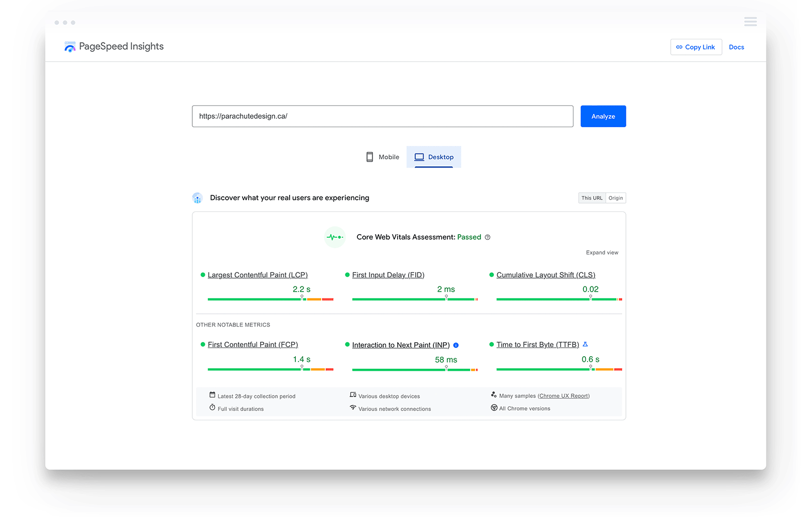The image size is (812, 517).
Task: Click the devices icon for Various desktop devices
Action: 353,395
